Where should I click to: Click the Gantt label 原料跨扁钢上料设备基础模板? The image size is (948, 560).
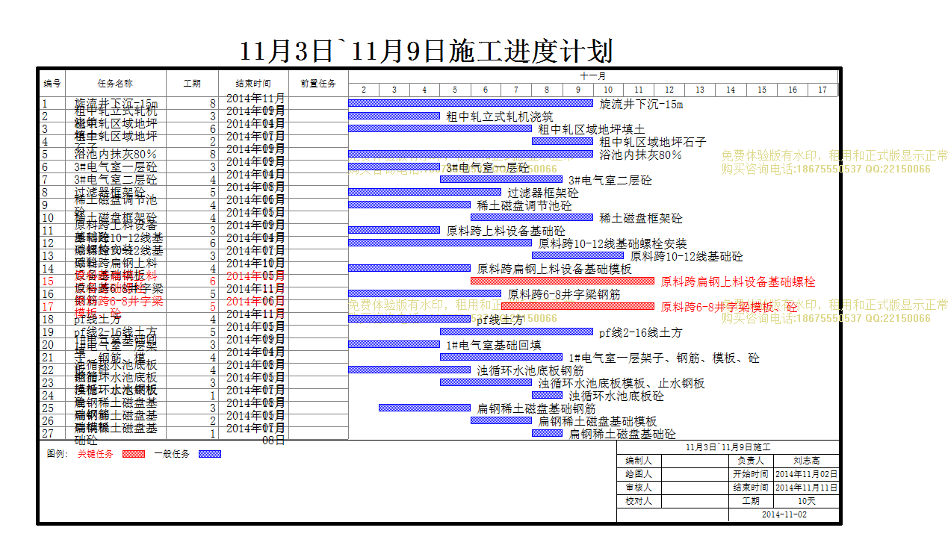click(554, 269)
